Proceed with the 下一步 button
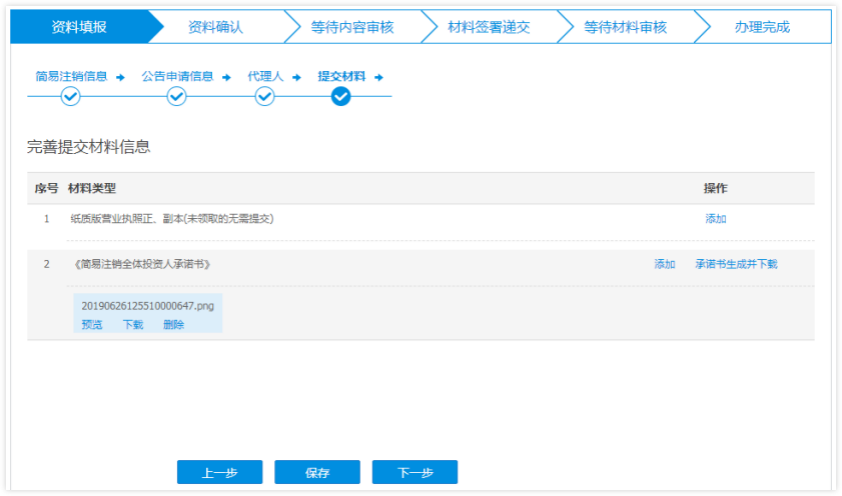Screen dimensions: 842x496 (x=414, y=473)
